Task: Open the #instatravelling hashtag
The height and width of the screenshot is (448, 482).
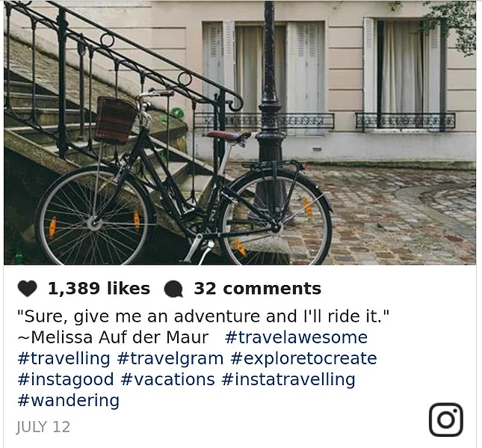Action: coord(288,380)
